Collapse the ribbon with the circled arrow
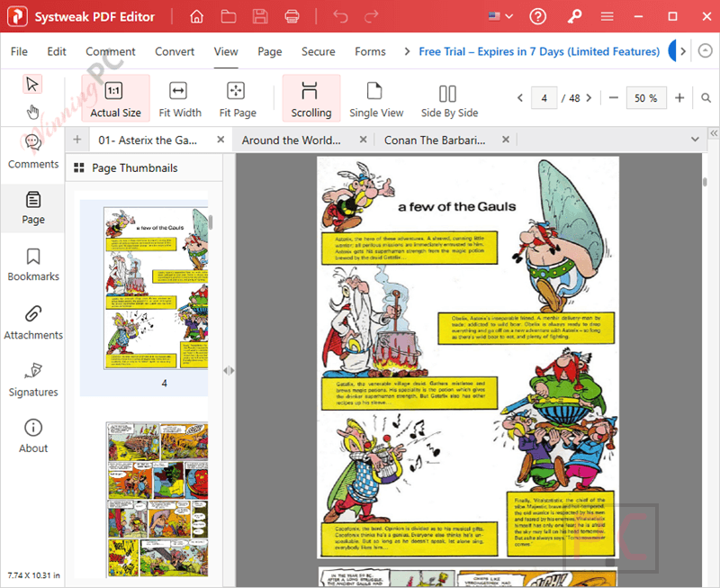This screenshot has width=720, height=588. pos(705,50)
